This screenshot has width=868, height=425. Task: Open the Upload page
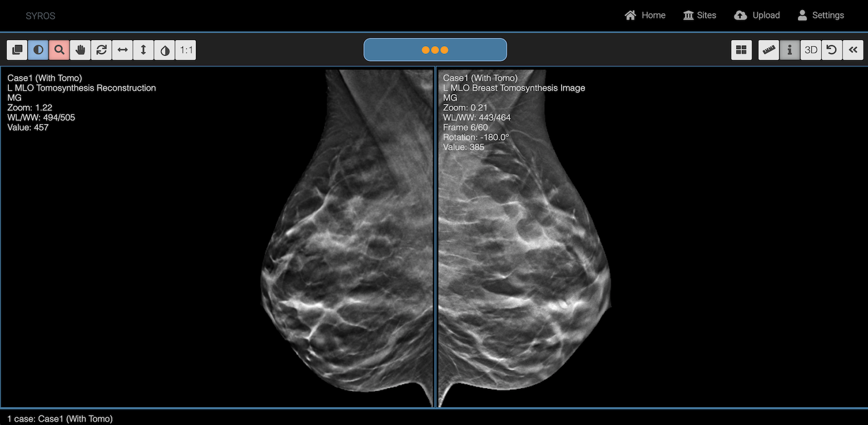(757, 15)
